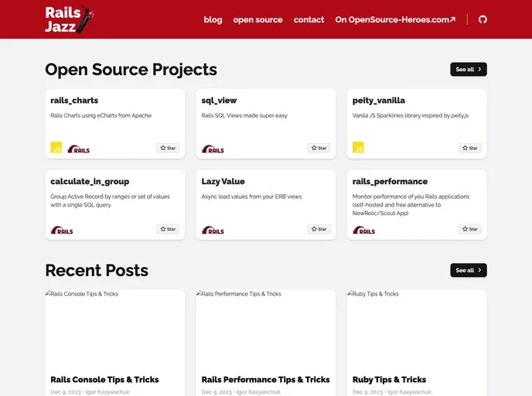Click date line under Rails Console Tips post

click(90, 392)
